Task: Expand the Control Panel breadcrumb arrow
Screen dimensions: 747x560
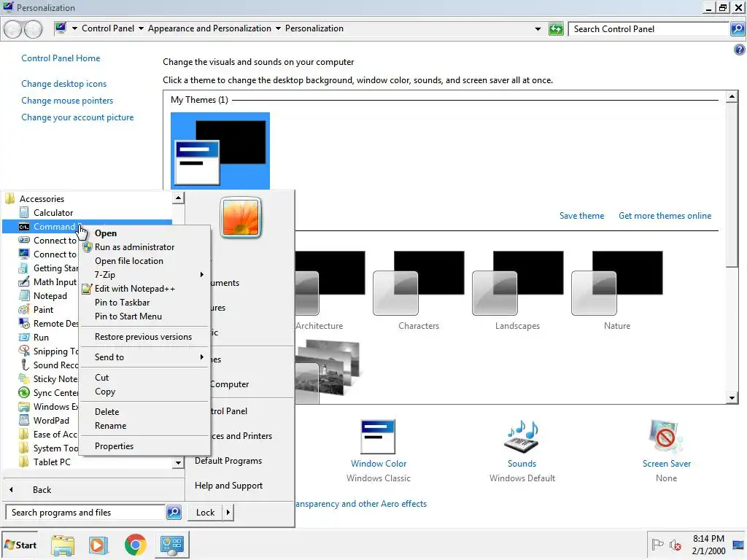Action: click(141, 28)
